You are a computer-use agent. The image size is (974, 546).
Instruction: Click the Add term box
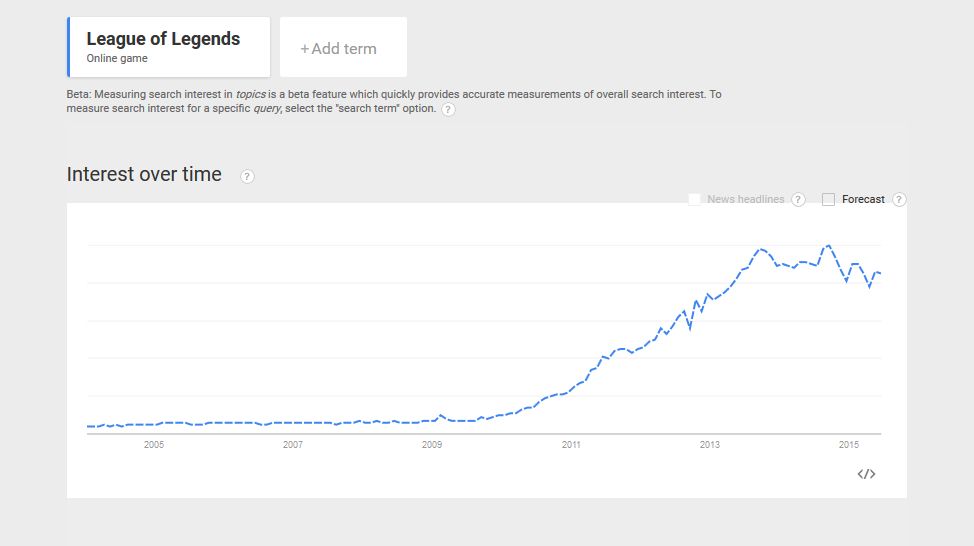344,47
